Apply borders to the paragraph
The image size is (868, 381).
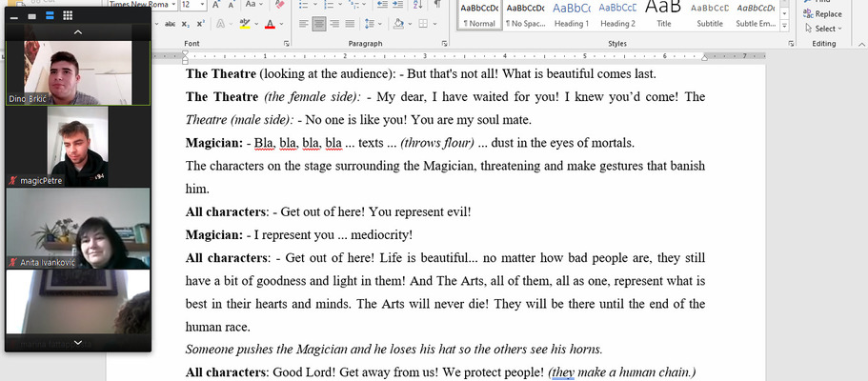423,24
